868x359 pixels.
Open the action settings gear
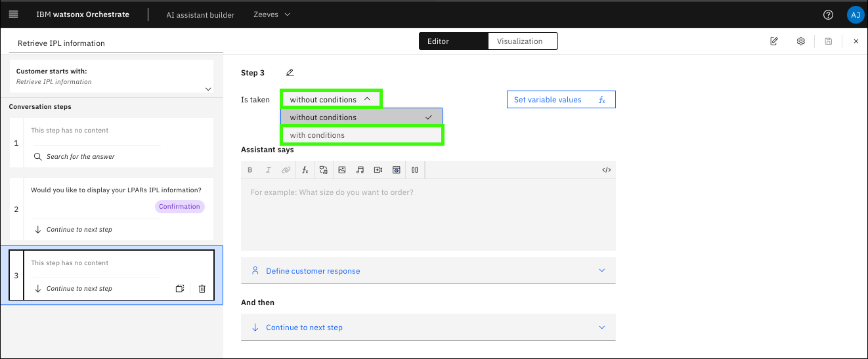(800, 41)
